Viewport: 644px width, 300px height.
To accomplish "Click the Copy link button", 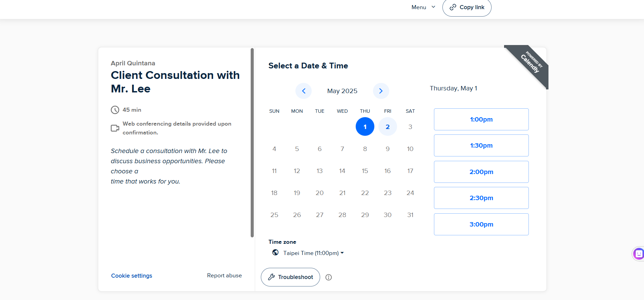I will click(x=467, y=7).
